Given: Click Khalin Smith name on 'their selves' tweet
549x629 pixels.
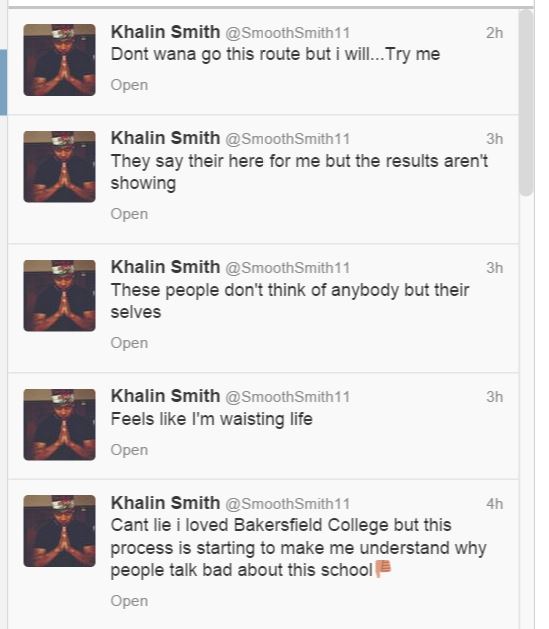Looking at the screenshot, I should pos(165,267).
